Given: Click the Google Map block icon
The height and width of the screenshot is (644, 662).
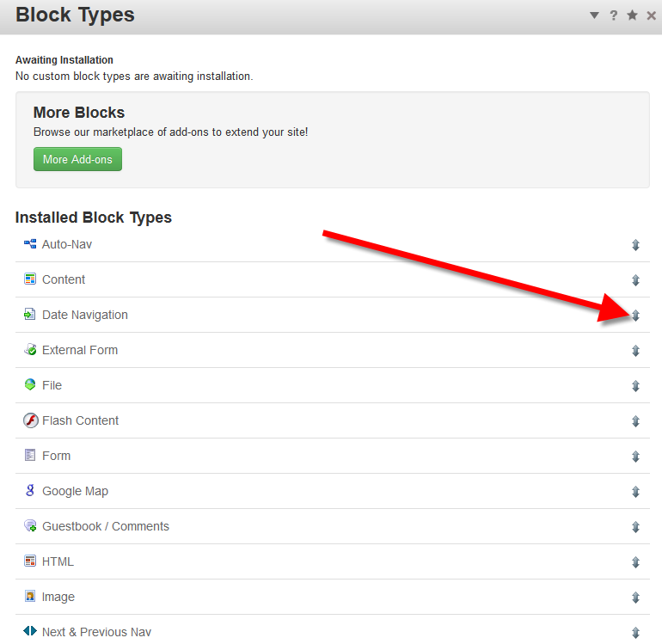Looking at the screenshot, I should pos(30,491).
